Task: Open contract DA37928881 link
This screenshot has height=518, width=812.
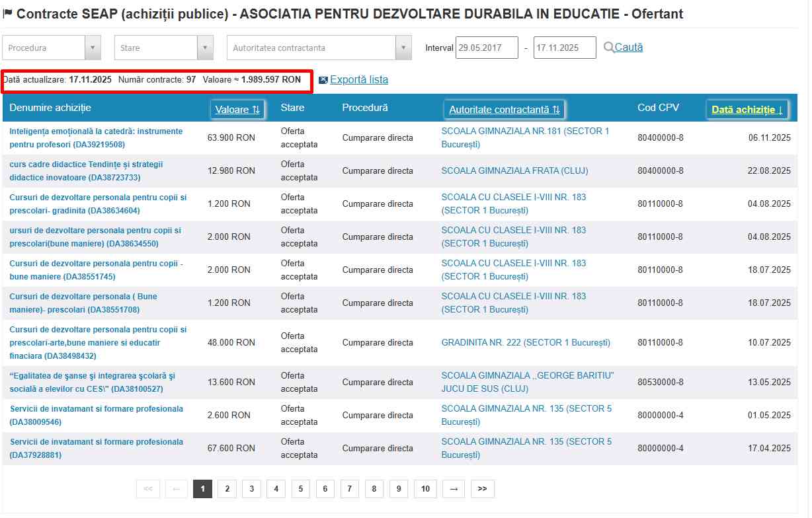Action: point(96,448)
